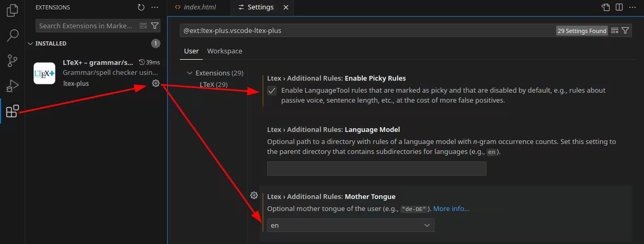Open Source Control view
Image resolution: width=644 pixels, height=244 pixels.
pyautogui.click(x=12, y=61)
